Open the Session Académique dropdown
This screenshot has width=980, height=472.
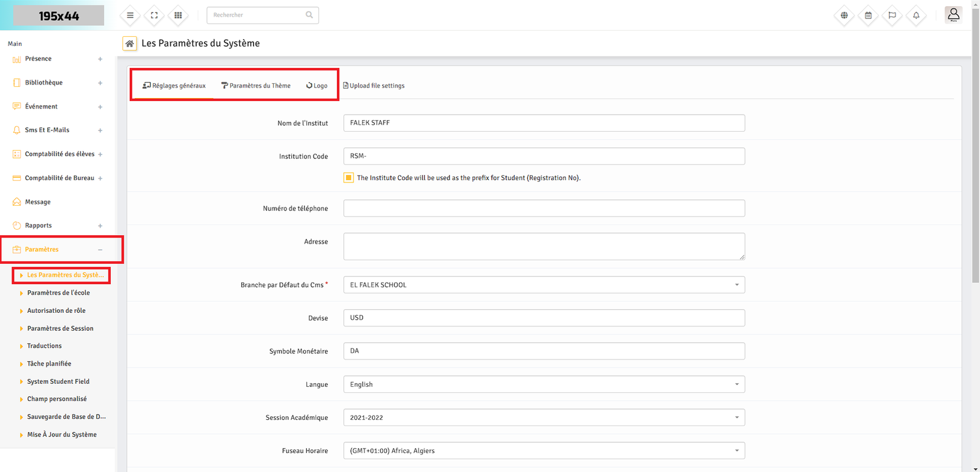(x=543, y=418)
